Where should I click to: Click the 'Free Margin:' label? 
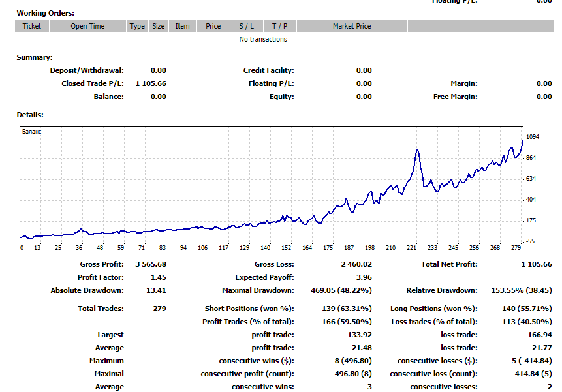pyautogui.click(x=455, y=97)
